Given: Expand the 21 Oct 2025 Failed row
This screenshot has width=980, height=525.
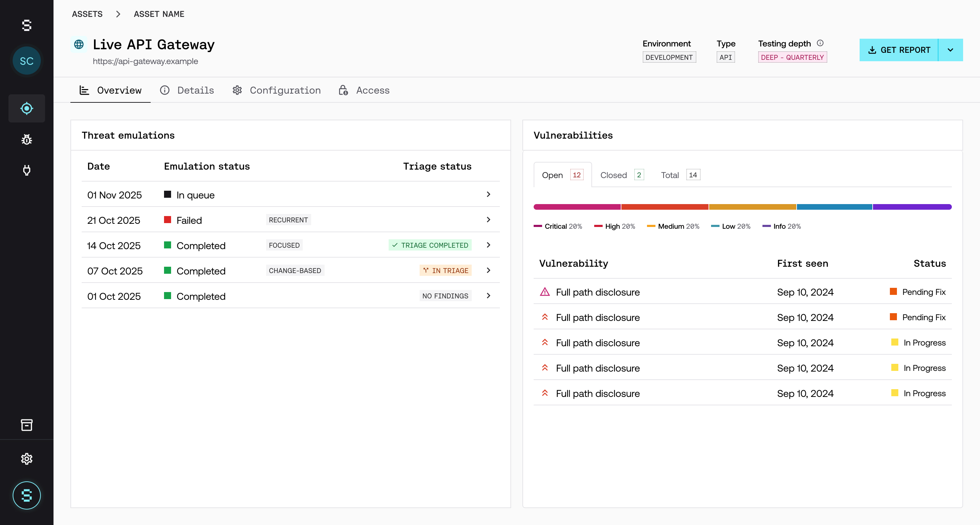Looking at the screenshot, I should coord(488,220).
